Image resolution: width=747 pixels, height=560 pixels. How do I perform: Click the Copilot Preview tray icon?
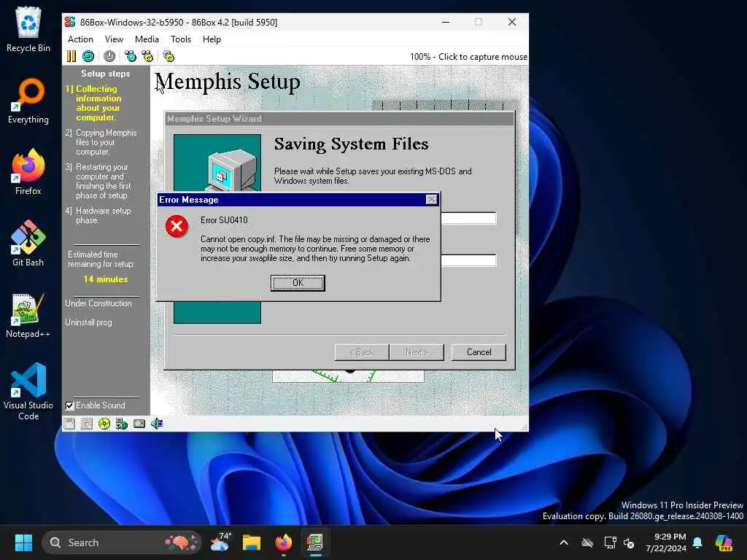click(x=724, y=542)
